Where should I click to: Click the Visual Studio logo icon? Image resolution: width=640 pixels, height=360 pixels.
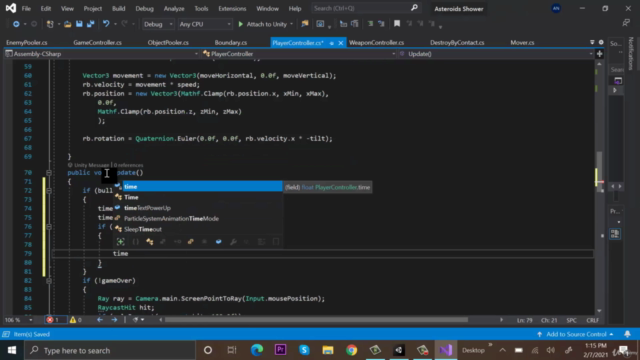(11, 8)
